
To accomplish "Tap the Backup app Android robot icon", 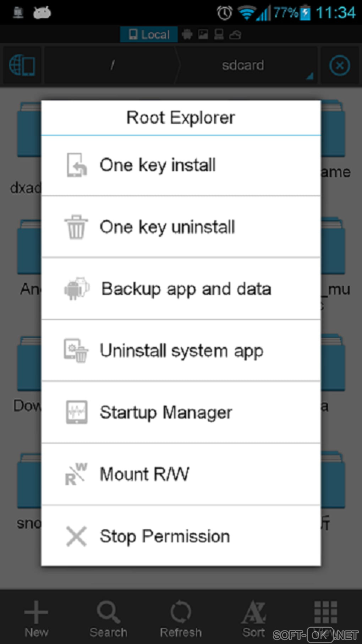I will 77,289.
